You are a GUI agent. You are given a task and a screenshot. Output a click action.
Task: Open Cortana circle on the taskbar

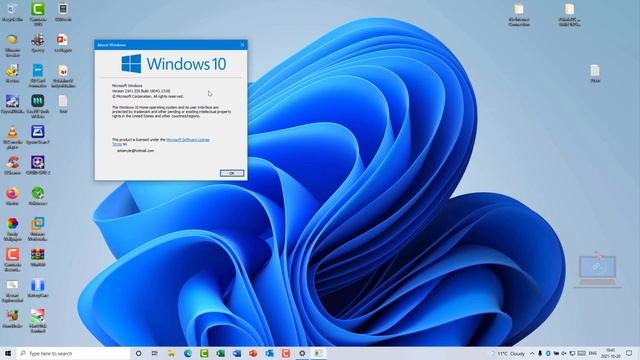coord(138,353)
